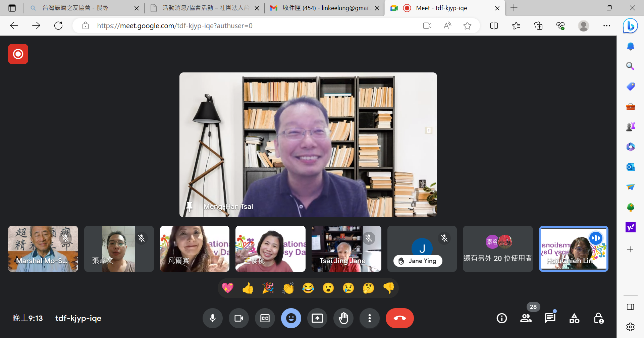Open the meeting details info icon
This screenshot has width=644, height=338.
pyautogui.click(x=502, y=318)
